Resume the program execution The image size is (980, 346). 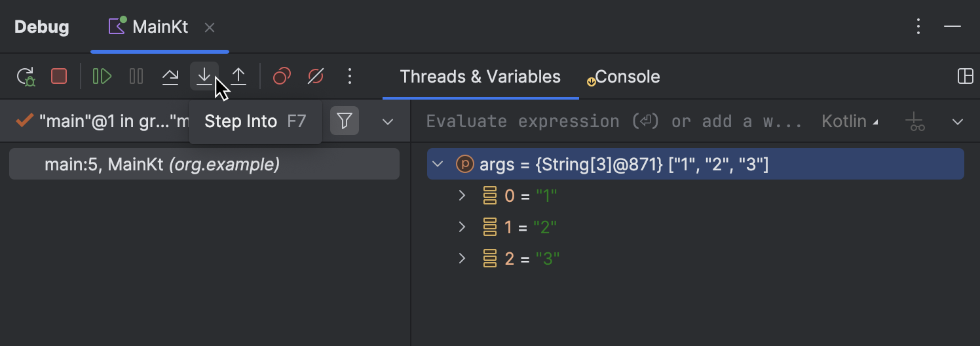pos(102,77)
